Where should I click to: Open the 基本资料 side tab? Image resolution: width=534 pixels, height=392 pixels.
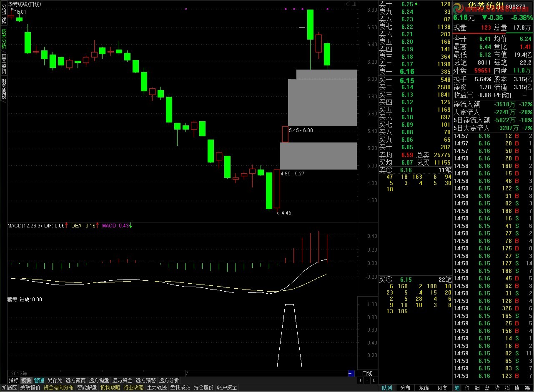click(4, 64)
